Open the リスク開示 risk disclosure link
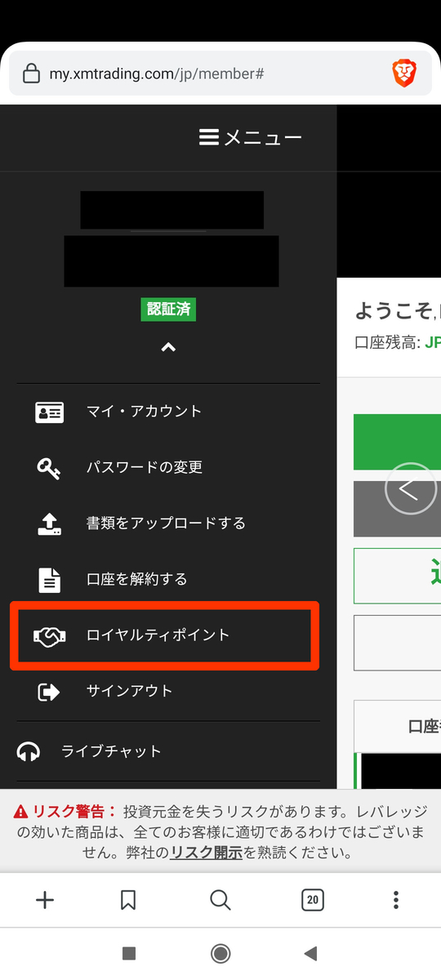 coord(206,853)
